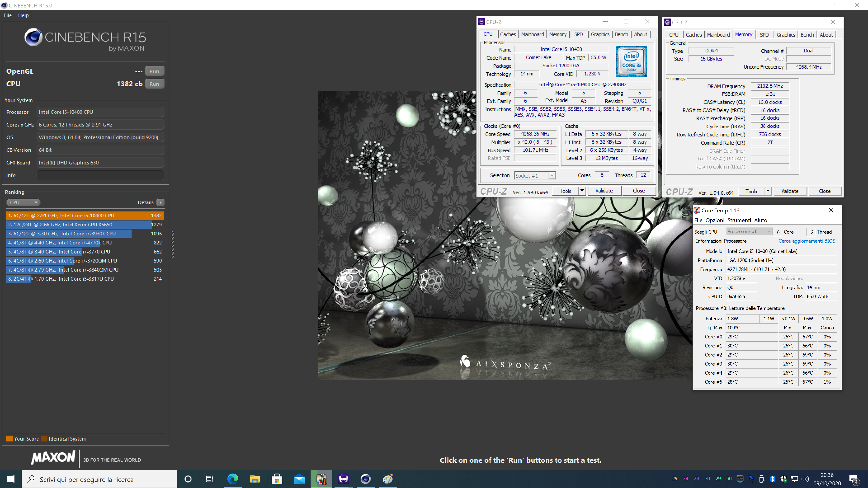Open the CPU ranking type dropdown in Cinebench
This screenshot has height=488, width=868.
pos(23,202)
